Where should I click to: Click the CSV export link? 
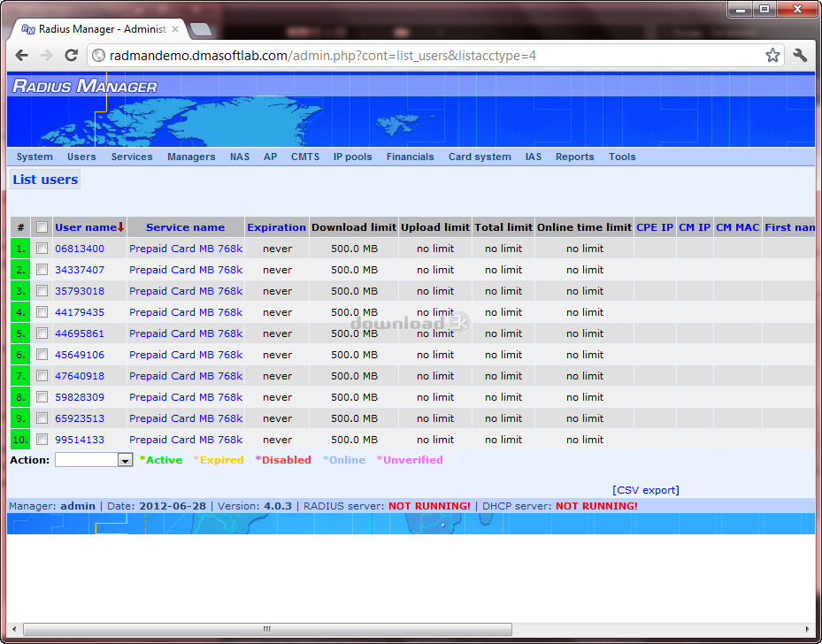point(646,490)
